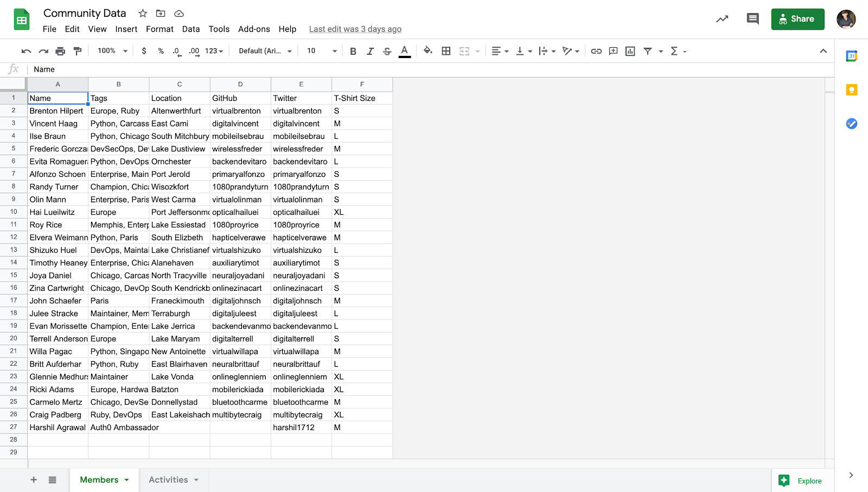This screenshot has height=492, width=868.
Task: Open comment history
Action: coord(752,18)
